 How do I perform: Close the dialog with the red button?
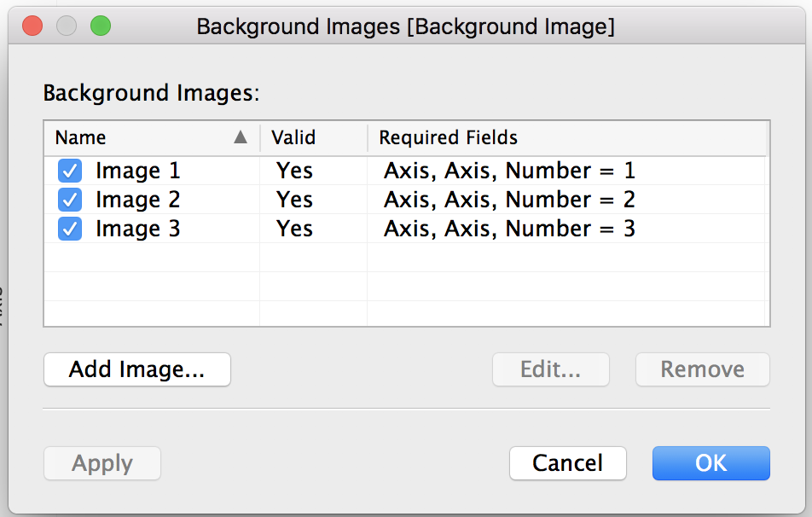pyautogui.click(x=32, y=26)
